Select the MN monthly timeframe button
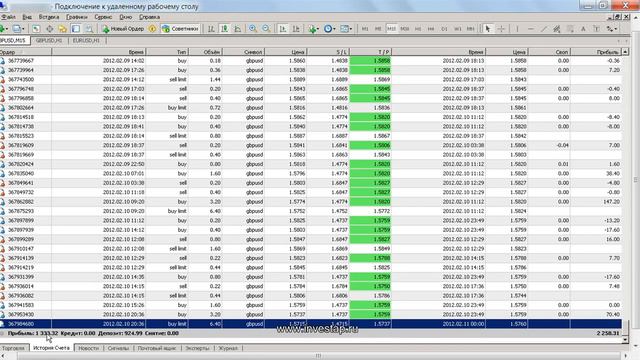640x360 pixels. point(471,29)
